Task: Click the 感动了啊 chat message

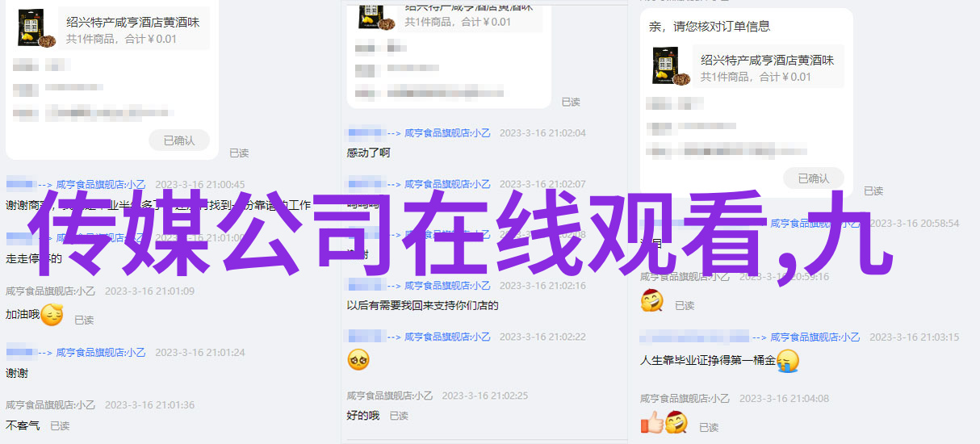Action: coord(369,153)
